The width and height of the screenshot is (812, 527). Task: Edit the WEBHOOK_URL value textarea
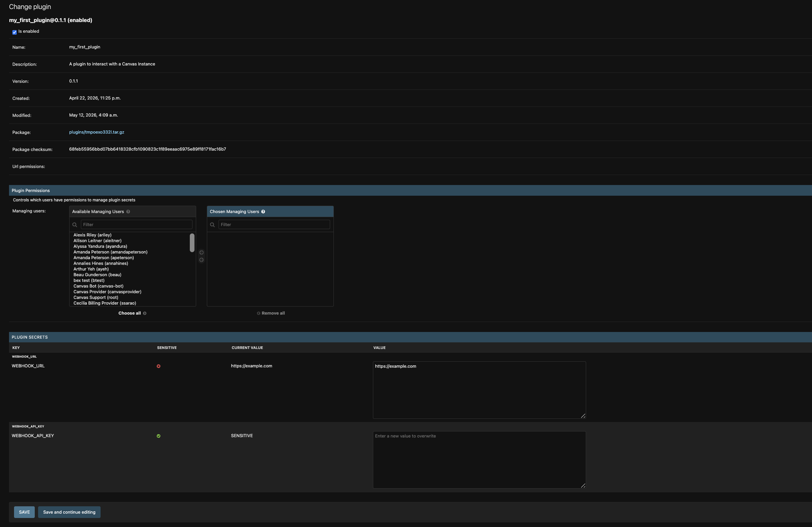click(x=480, y=390)
